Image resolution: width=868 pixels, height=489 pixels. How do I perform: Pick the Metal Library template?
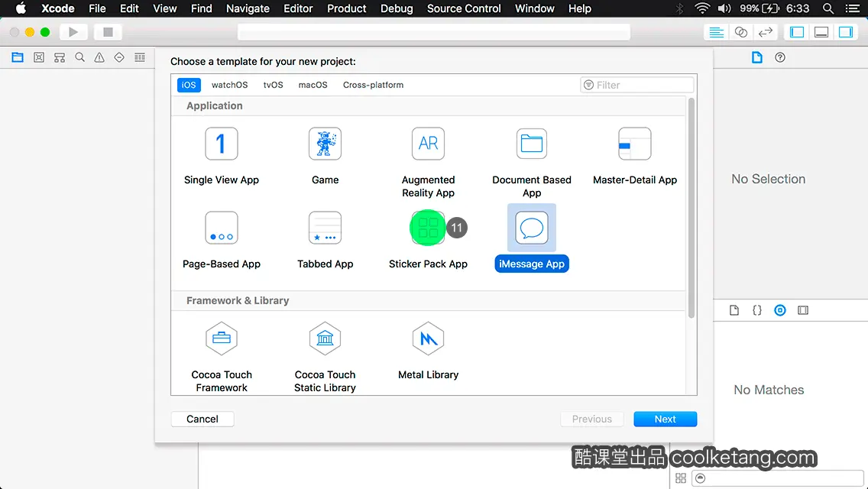click(428, 351)
